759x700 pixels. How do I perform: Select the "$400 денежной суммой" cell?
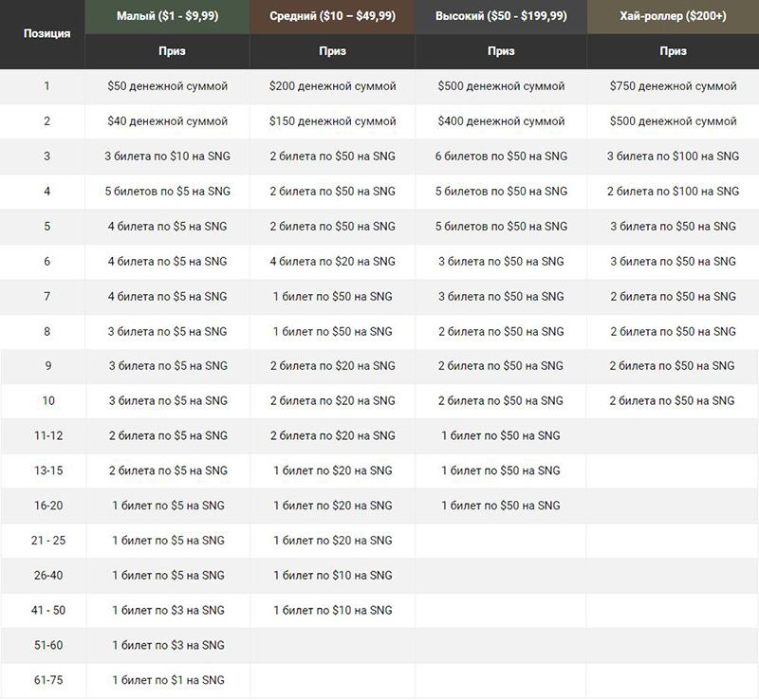tap(501, 121)
